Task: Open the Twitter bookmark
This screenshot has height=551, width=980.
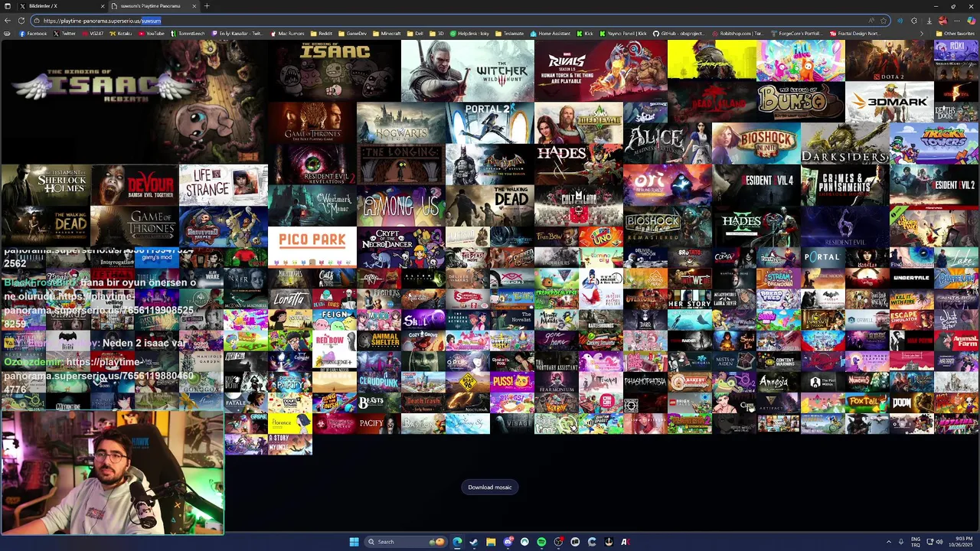Action: pyautogui.click(x=65, y=34)
